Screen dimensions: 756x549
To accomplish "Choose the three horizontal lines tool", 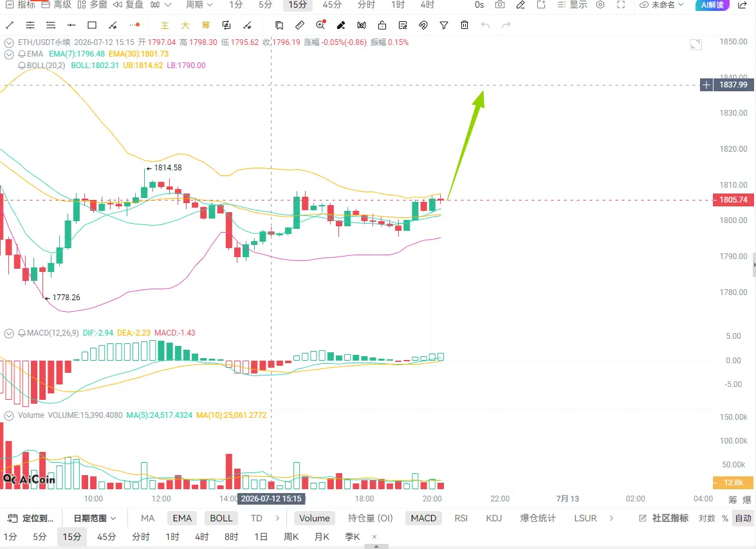I will click(51, 25).
